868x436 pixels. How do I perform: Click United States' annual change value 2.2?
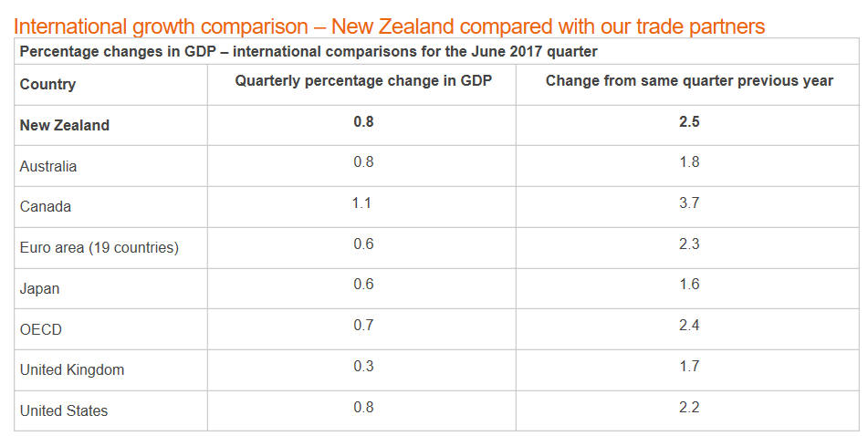tap(689, 407)
